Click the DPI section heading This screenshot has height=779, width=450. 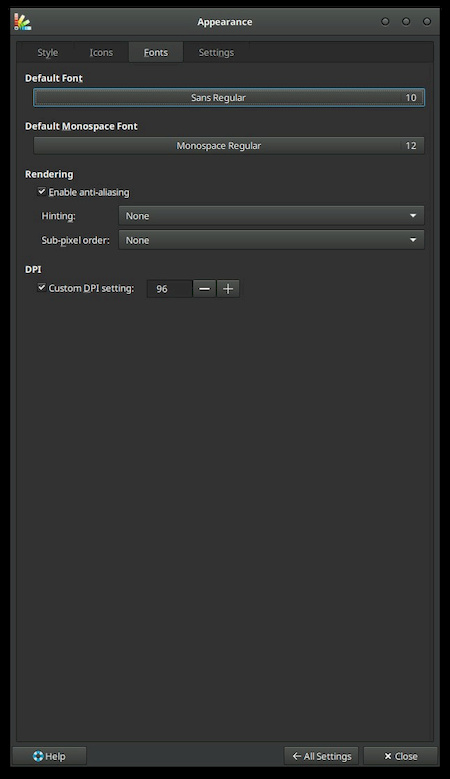33,269
